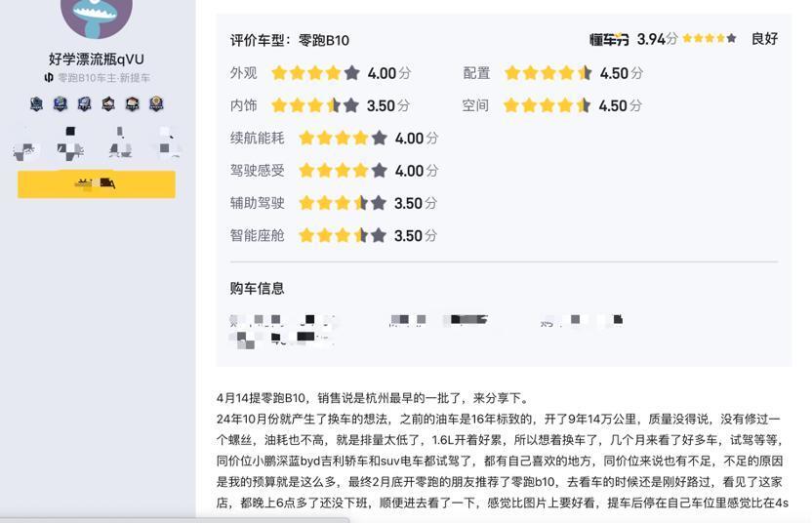Click the third achievement badge from left
Screen dimensions: 812x523
coord(84,104)
